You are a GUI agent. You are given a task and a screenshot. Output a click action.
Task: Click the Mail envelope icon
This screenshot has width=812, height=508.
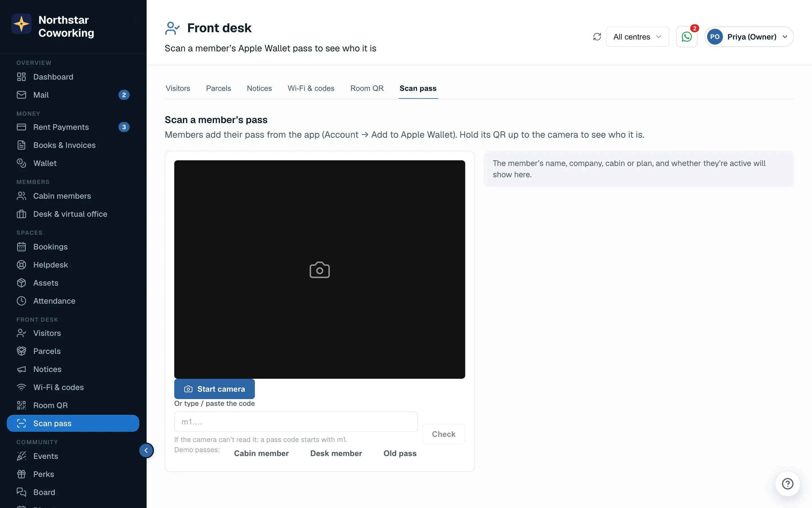pos(21,95)
